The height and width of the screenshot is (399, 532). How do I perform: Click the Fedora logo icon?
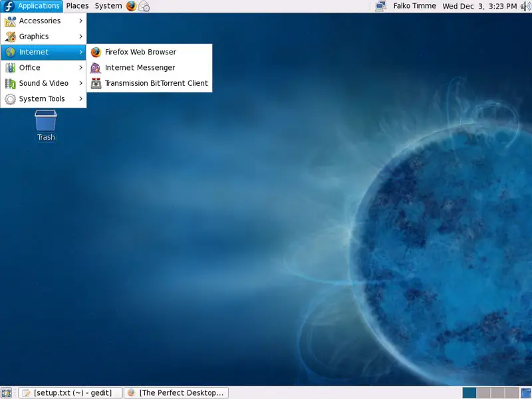pyautogui.click(x=9, y=6)
